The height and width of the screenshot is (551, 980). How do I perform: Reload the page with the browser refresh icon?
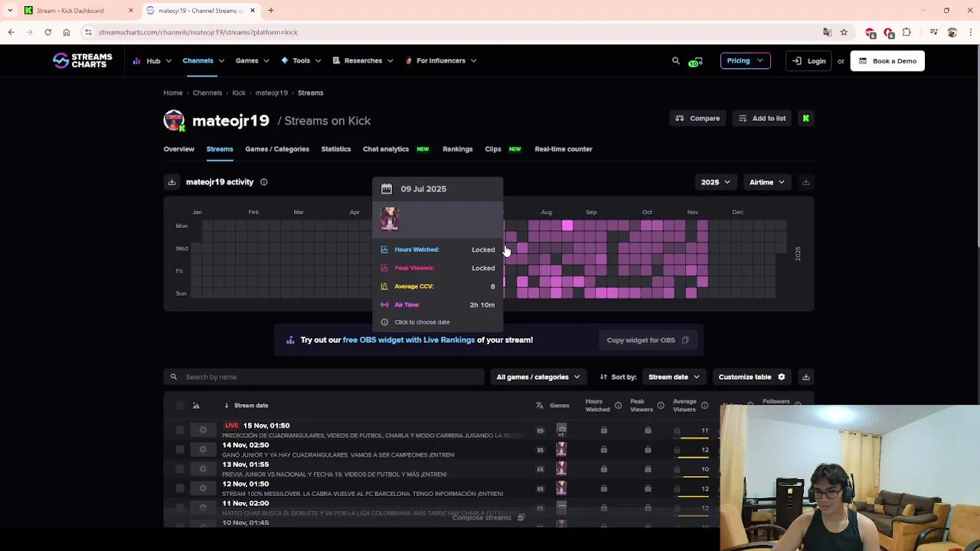47,32
